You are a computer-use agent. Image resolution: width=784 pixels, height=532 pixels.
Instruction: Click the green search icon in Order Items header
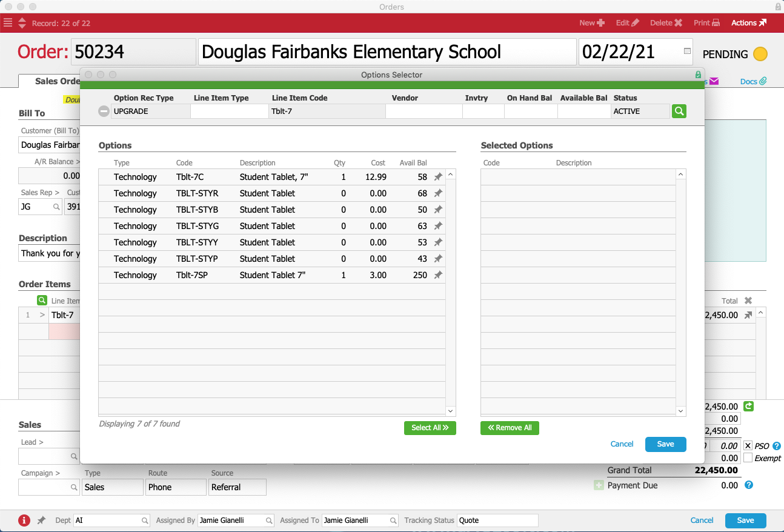click(x=42, y=300)
